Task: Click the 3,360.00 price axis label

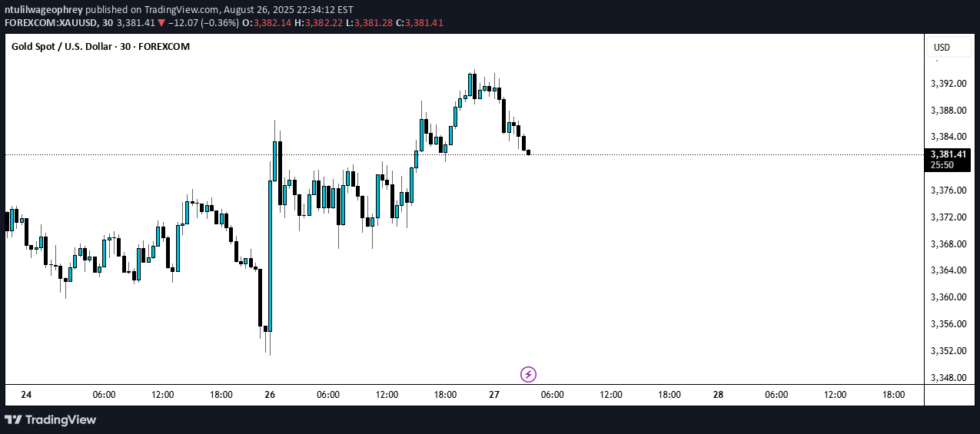Action: (x=946, y=297)
